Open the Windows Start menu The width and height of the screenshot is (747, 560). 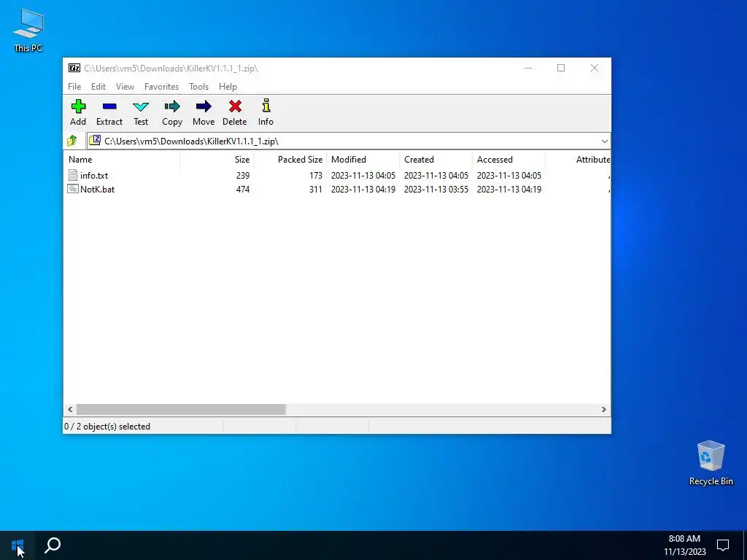[x=18, y=545]
